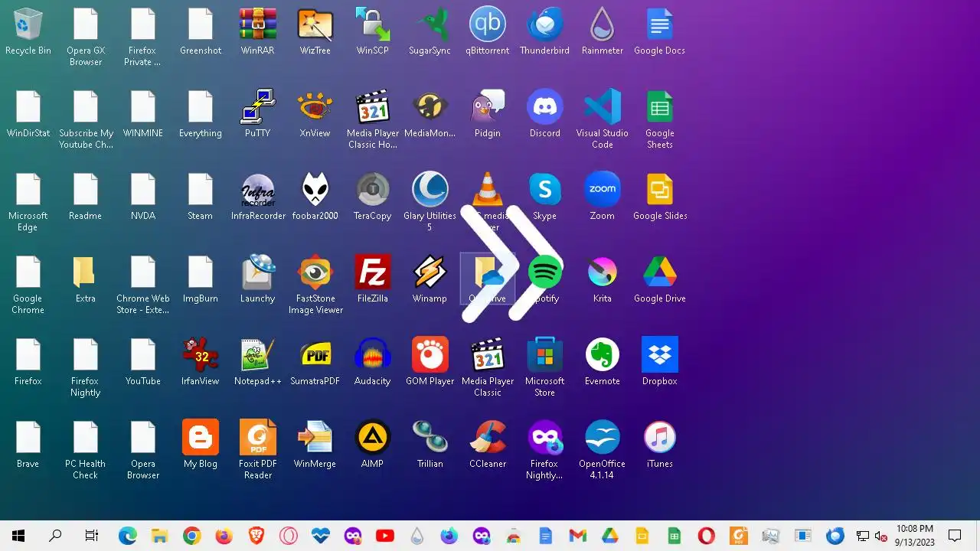Launch iTunes from the desktop
Image resolution: width=980 pixels, height=551 pixels.
(659, 445)
